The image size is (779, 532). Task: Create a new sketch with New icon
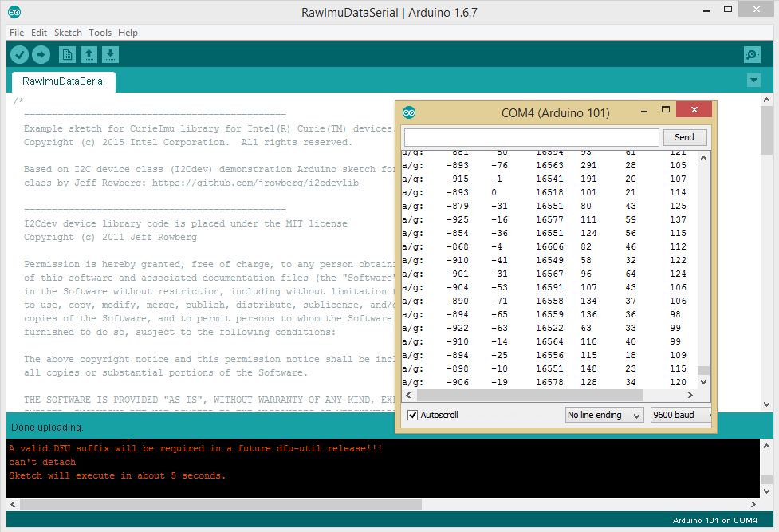pyautogui.click(x=68, y=54)
